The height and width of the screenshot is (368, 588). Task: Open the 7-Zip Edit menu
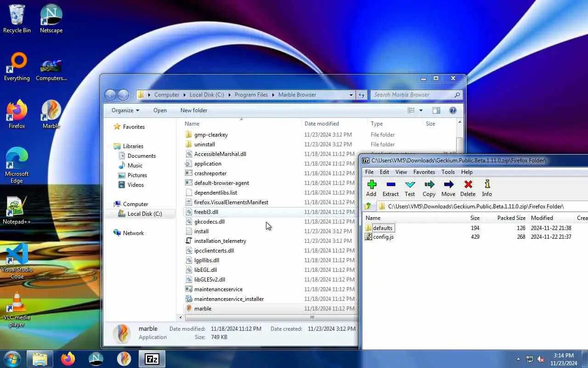[384, 172]
